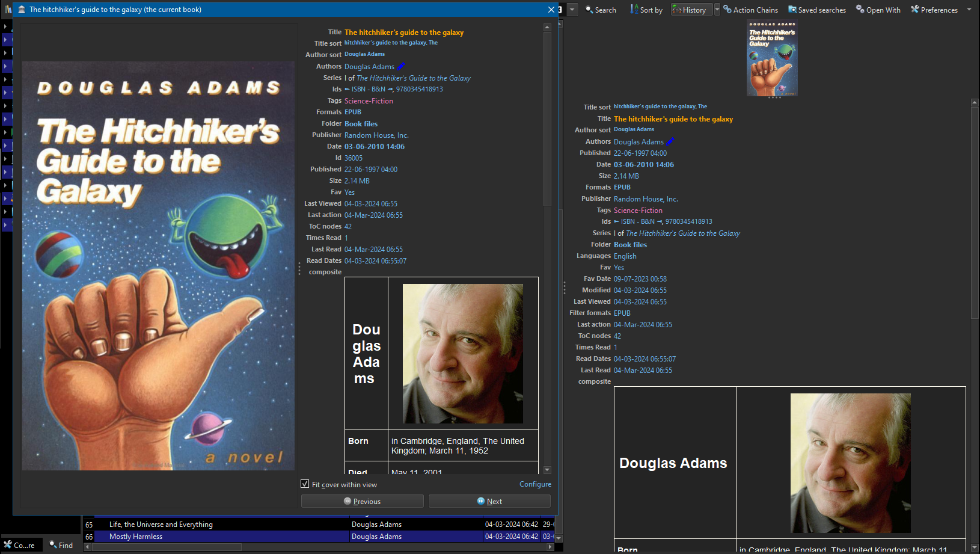Click the up arrow of the dialog details scrollbar
This screenshot has height=554, width=980.
click(x=547, y=27)
